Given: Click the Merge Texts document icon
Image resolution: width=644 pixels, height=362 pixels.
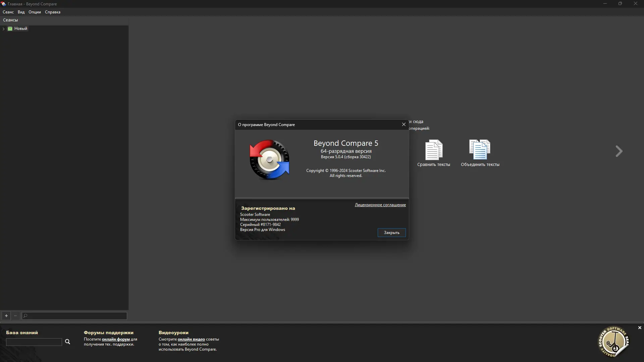Looking at the screenshot, I should 480,150.
